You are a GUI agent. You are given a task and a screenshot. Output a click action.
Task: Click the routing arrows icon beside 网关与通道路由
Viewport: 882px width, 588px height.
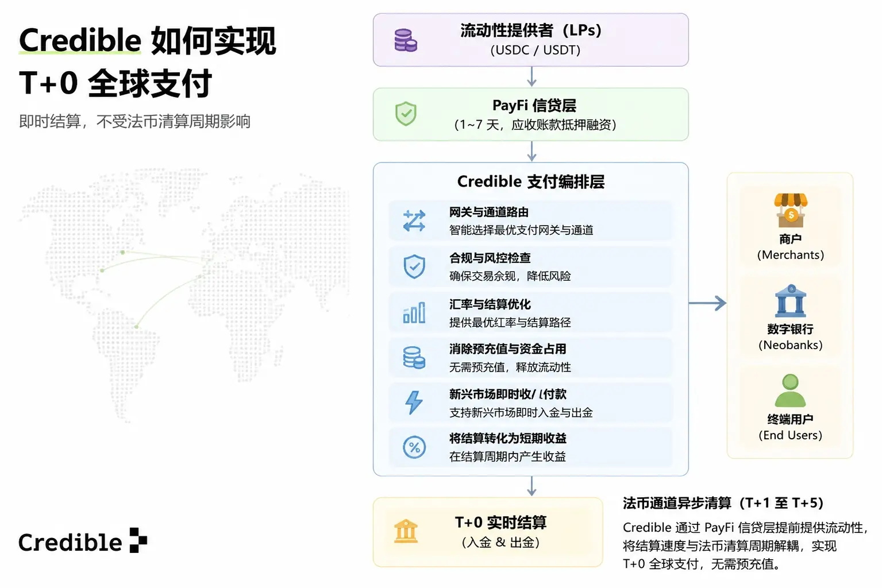click(x=414, y=220)
